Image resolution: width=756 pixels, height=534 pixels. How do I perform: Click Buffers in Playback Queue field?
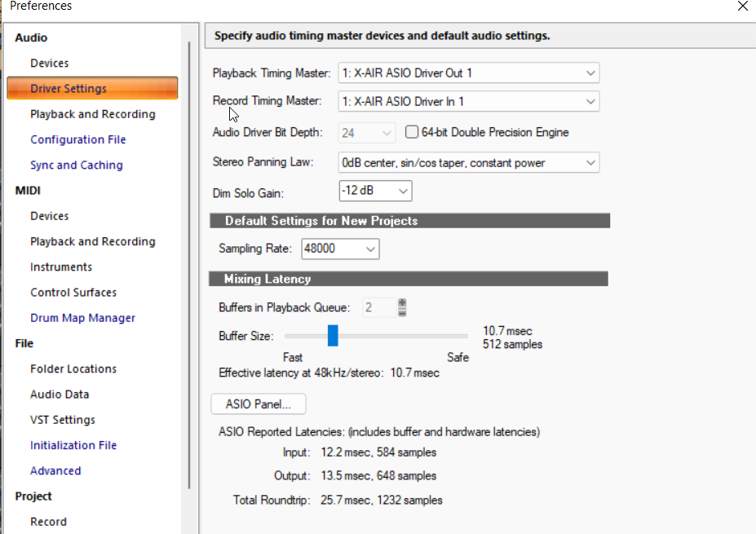pyautogui.click(x=379, y=307)
